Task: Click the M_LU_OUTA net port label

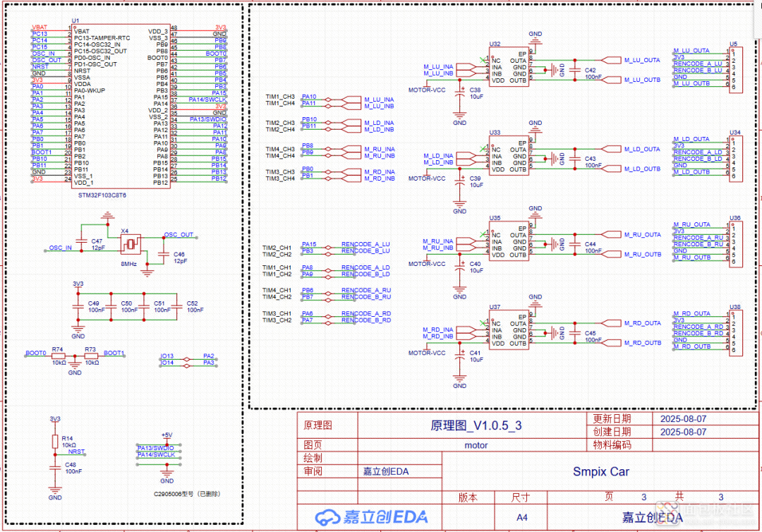Action: (x=642, y=61)
